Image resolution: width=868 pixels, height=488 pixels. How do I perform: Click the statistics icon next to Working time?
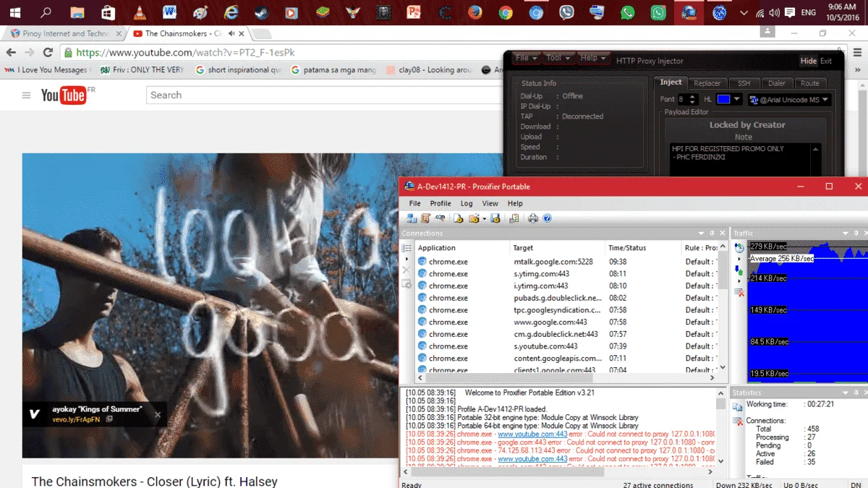tap(738, 407)
